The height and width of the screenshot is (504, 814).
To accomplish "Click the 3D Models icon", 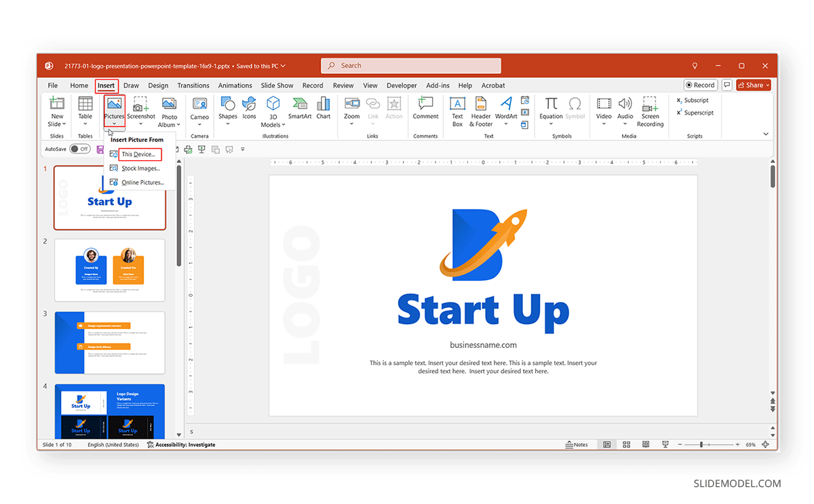I will (x=273, y=103).
